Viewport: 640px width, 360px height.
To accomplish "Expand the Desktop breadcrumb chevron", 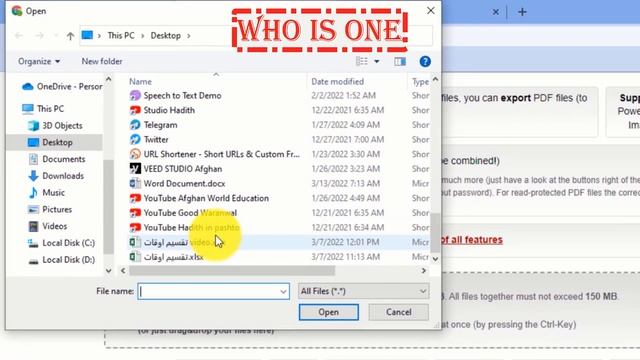I will 189,36.
